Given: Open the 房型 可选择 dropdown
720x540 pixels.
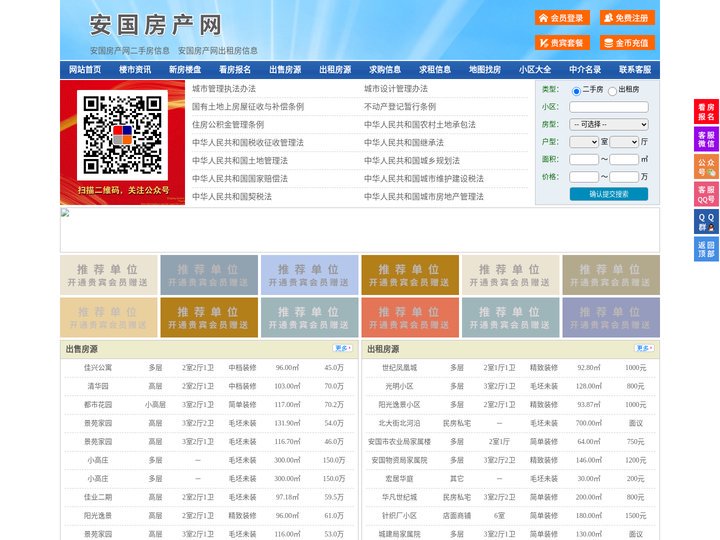Looking at the screenshot, I should (609, 124).
